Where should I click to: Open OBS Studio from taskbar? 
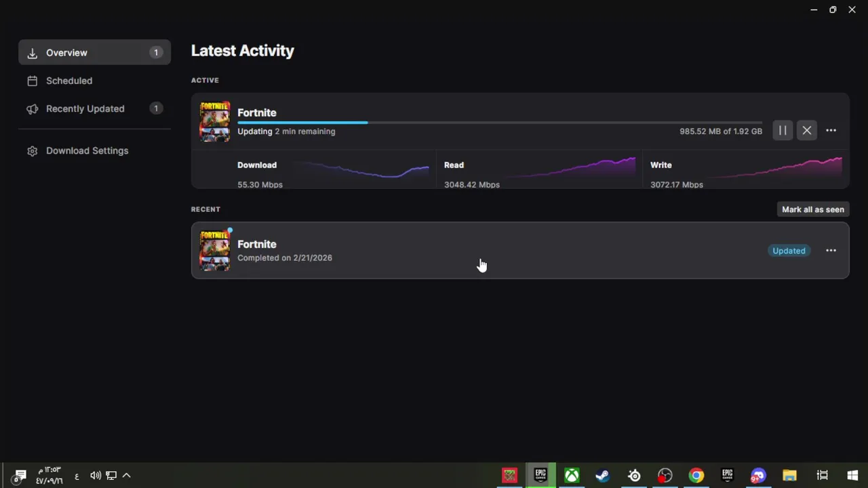tap(665, 475)
